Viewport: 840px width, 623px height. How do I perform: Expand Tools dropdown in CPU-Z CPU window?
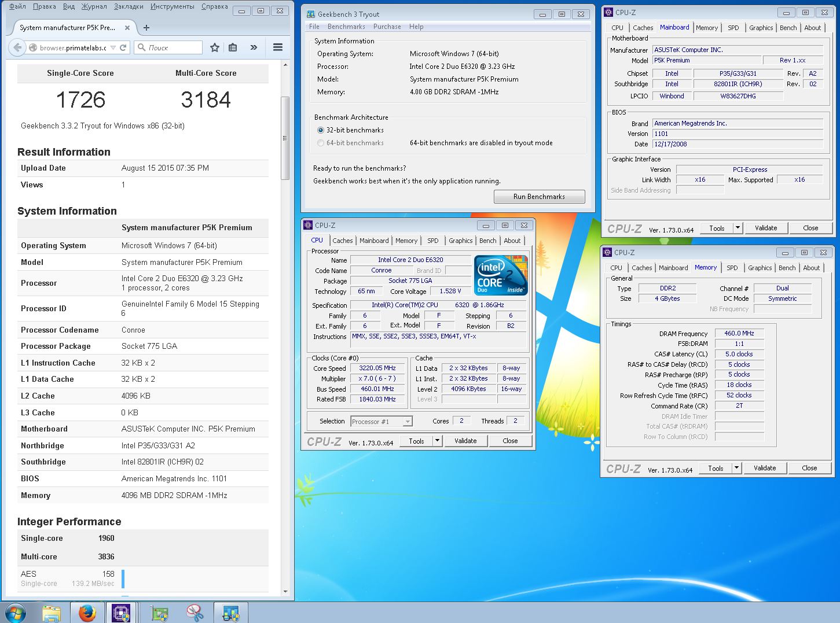click(x=438, y=441)
